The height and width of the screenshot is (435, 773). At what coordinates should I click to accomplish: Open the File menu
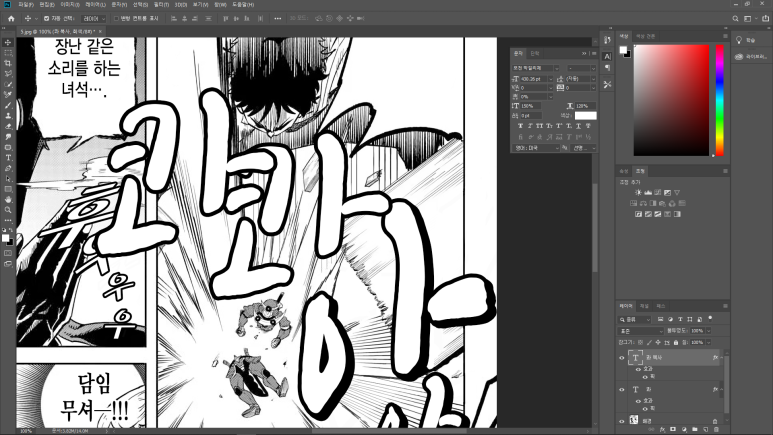26,4
